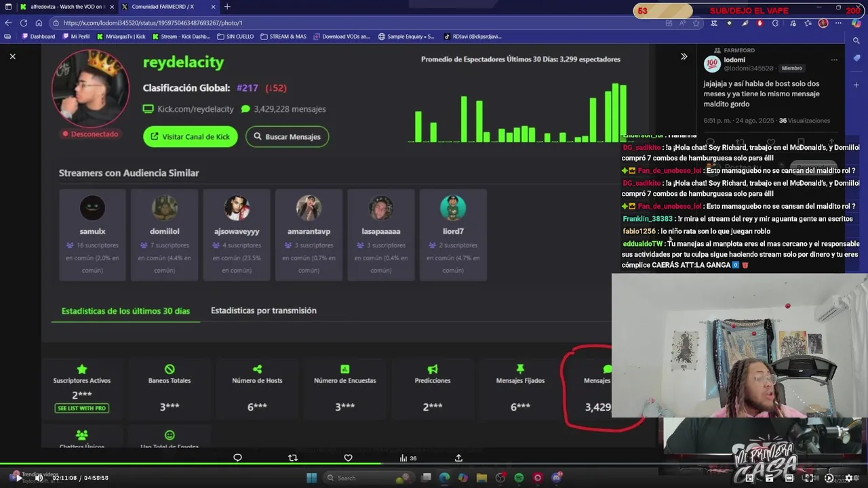Open Spotify from the taskbar
The image size is (868, 488).
pos(519,478)
